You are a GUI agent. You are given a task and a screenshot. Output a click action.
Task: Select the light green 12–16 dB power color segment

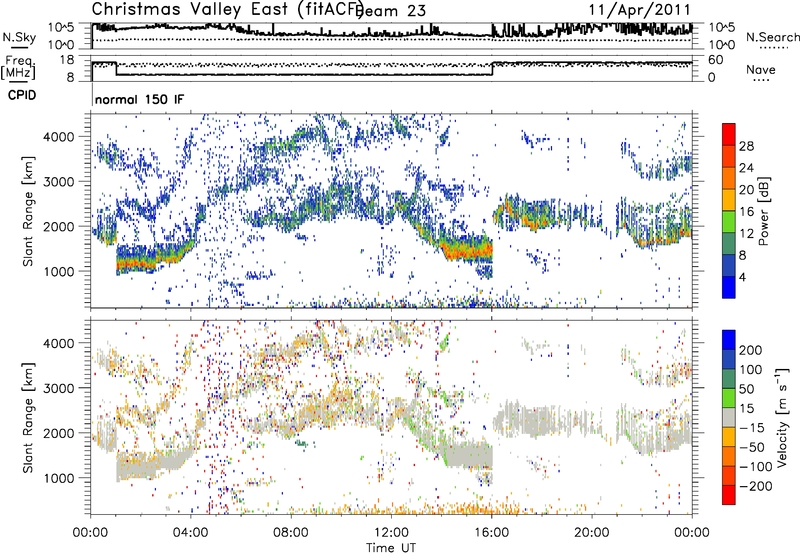729,222
